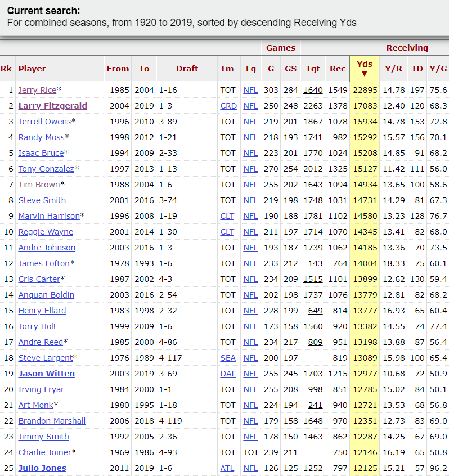The height and width of the screenshot is (476, 449).
Task: Sort by the Tgt column header
Action: 313,69
